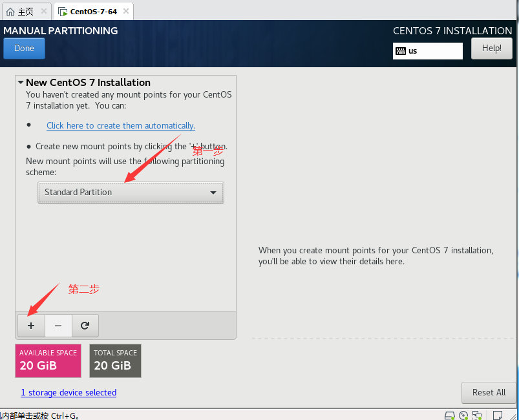Click the CD/DVD drive status icon
Viewport: 519px width, 420px height.
click(463, 415)
